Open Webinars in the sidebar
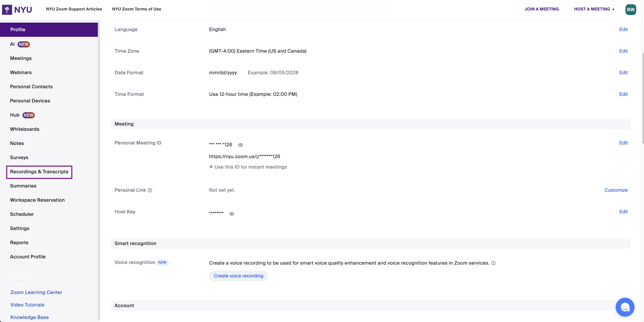The image size is (644, 322). coord(21,72)
